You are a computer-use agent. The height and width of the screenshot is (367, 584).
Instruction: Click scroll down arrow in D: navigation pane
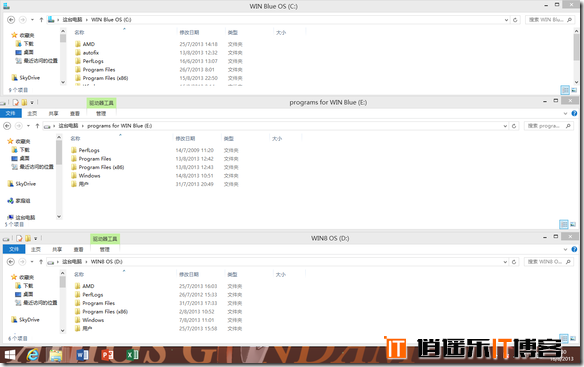tap(63, 330)
